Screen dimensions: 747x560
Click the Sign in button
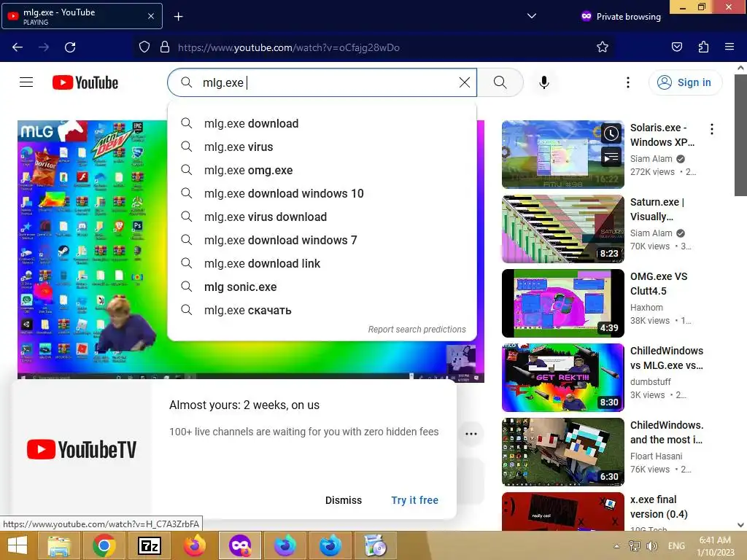click(685, 82)
